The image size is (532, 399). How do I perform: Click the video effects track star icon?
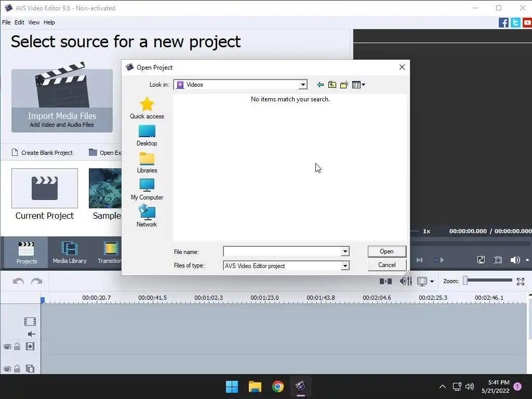[30, 347]
